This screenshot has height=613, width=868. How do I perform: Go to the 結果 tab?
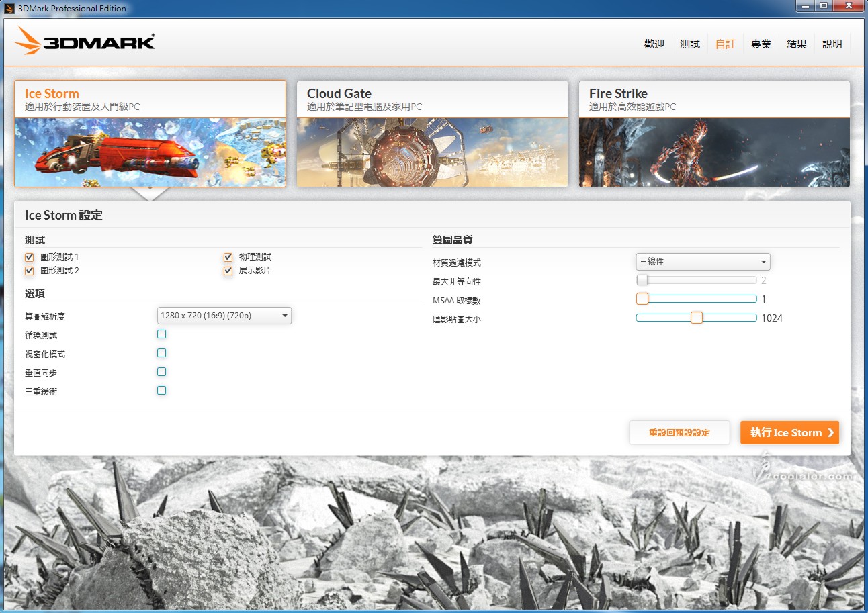796,44
